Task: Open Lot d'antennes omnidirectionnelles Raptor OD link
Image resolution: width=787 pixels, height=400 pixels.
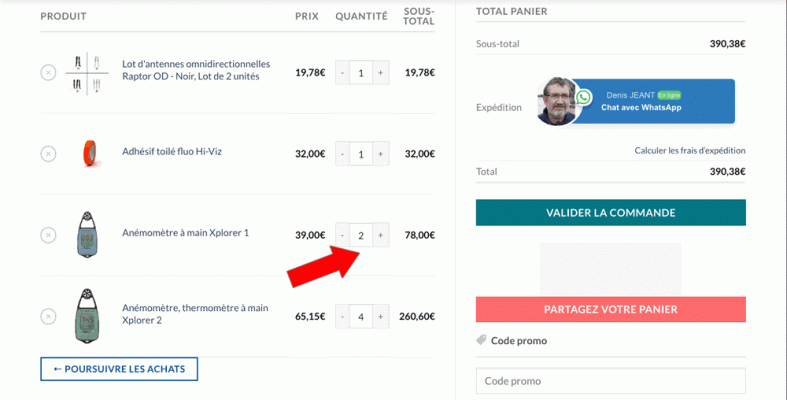Action: 196,69
